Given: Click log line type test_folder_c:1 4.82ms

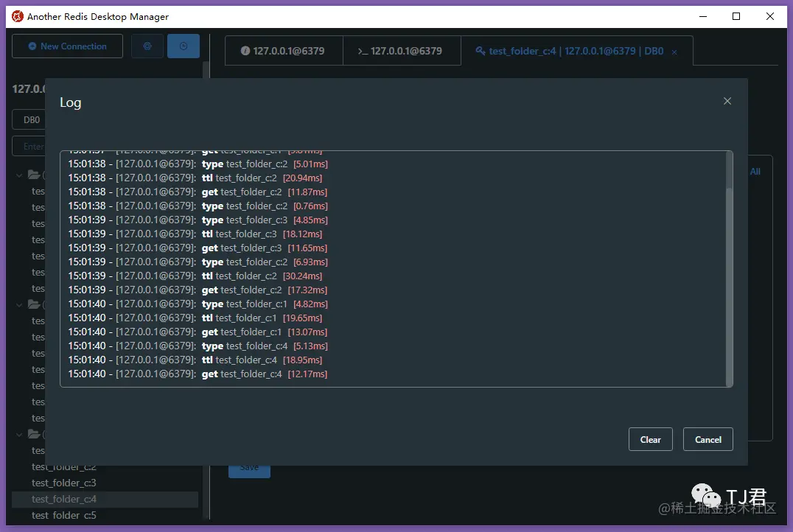Looking at the screenshot, I should 198,304.
